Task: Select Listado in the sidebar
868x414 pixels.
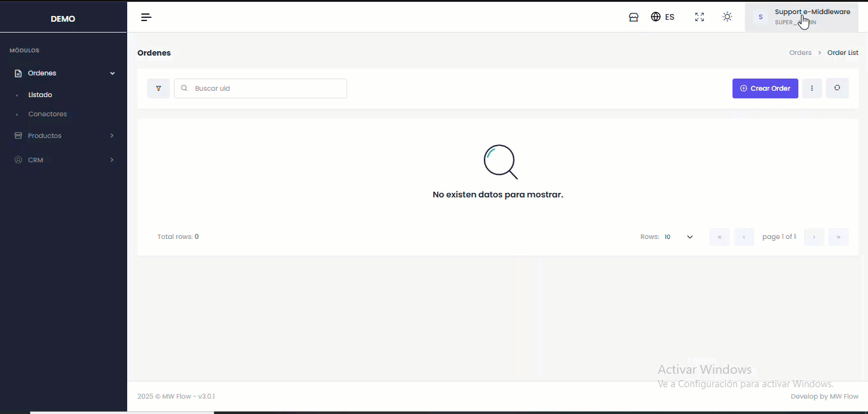Action: (40, 95)
